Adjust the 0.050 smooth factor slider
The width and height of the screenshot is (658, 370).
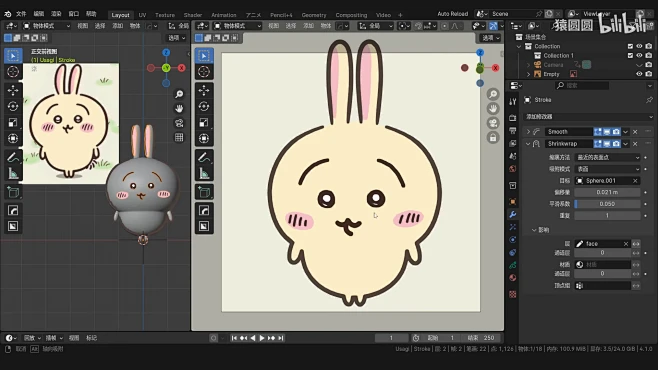[x=607, y=204]
